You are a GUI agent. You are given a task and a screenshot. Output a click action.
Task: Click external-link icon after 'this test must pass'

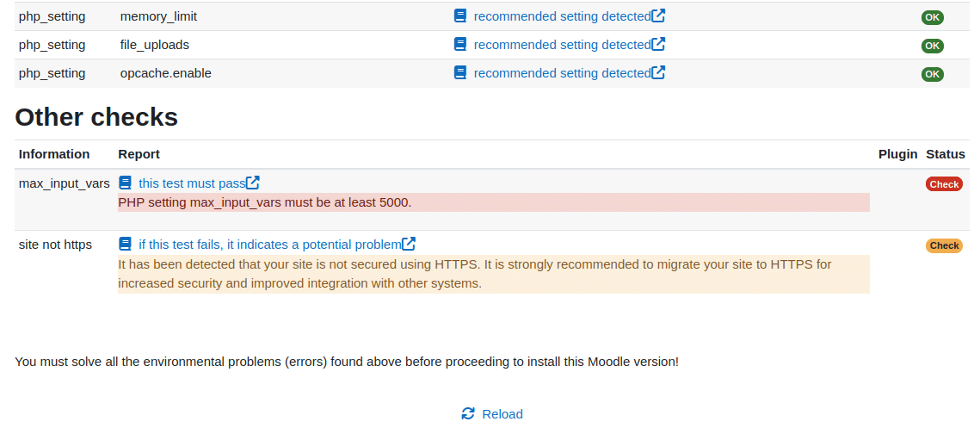[x=253, y=183]
